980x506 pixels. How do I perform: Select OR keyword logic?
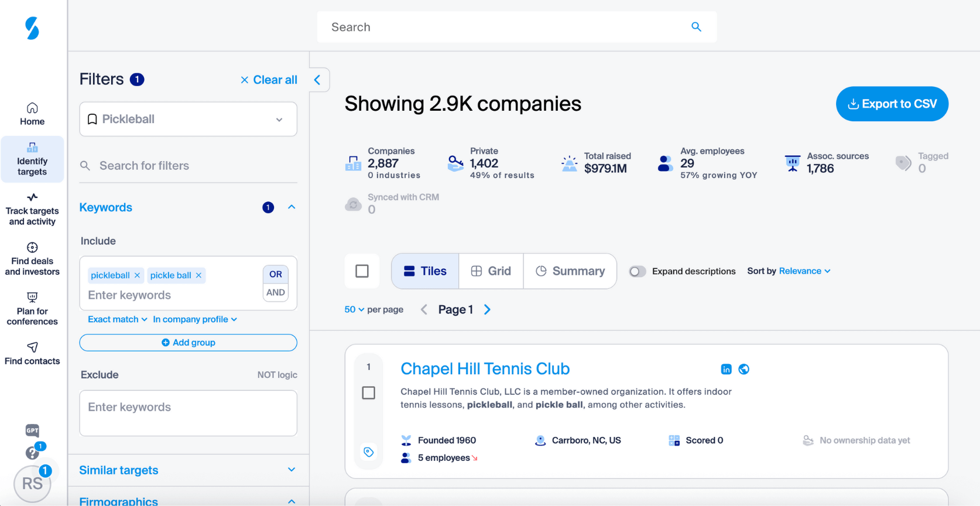[x=276, y=274]
